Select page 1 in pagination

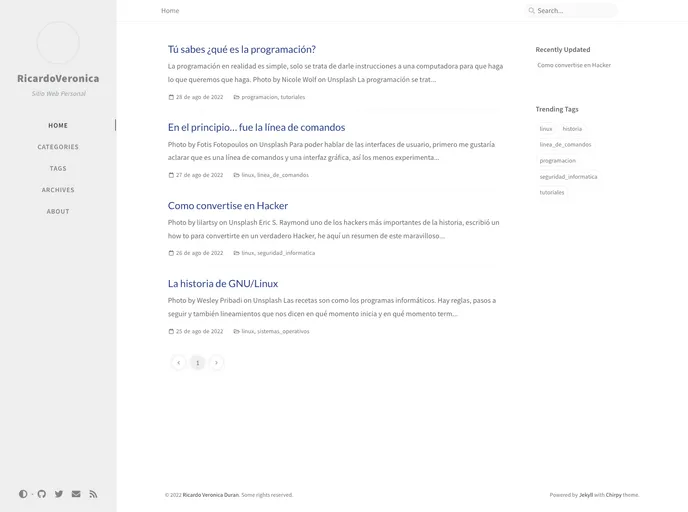(197, 363)
